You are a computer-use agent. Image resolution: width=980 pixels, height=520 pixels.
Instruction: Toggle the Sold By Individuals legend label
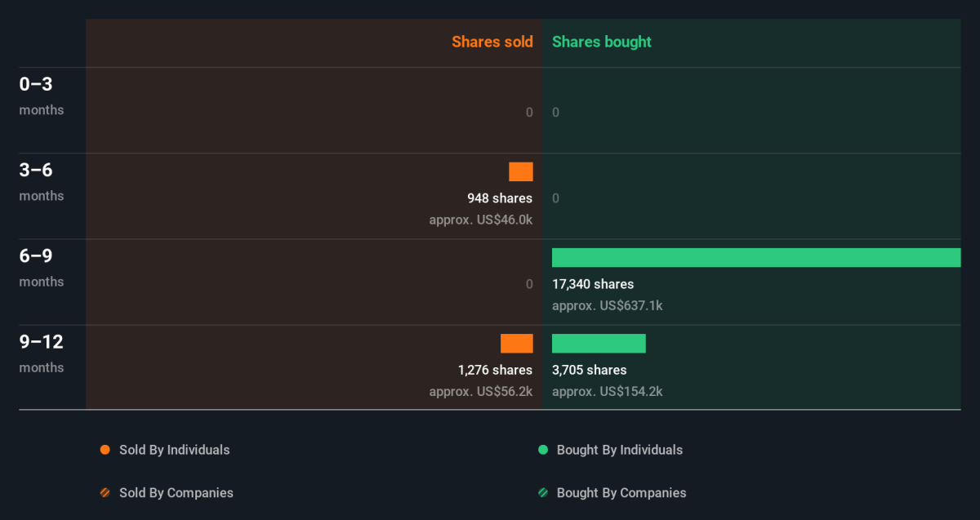[174, 450]
